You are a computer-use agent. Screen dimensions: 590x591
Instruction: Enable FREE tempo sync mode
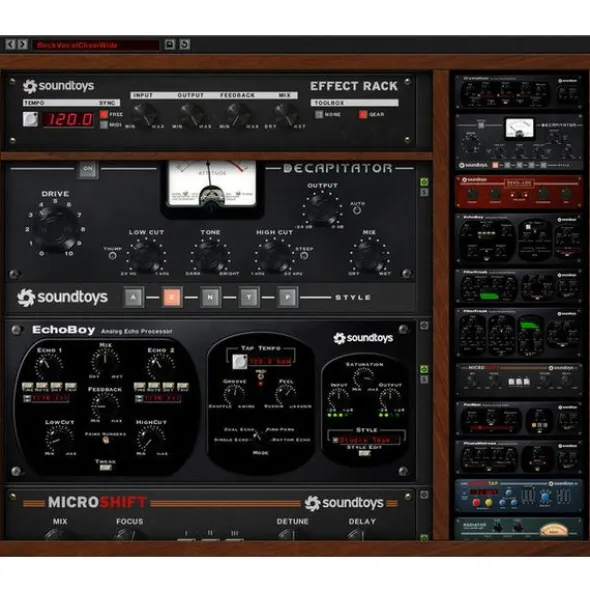104,114
